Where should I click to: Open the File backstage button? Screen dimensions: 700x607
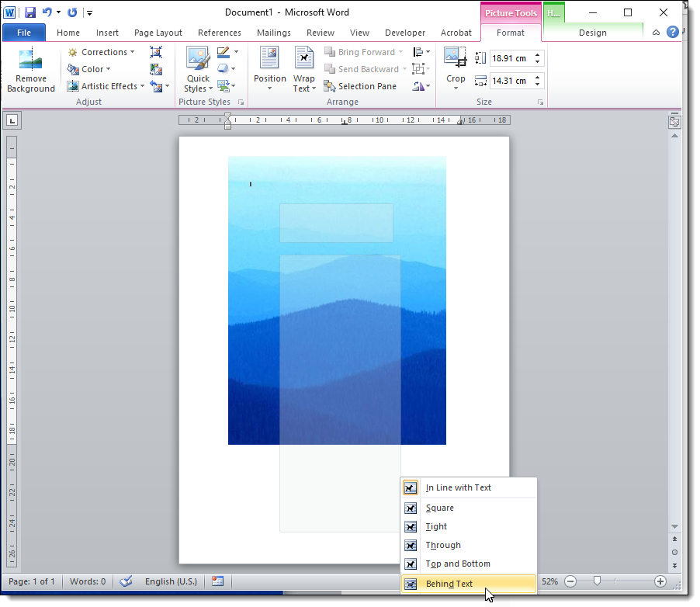point(23,33)
